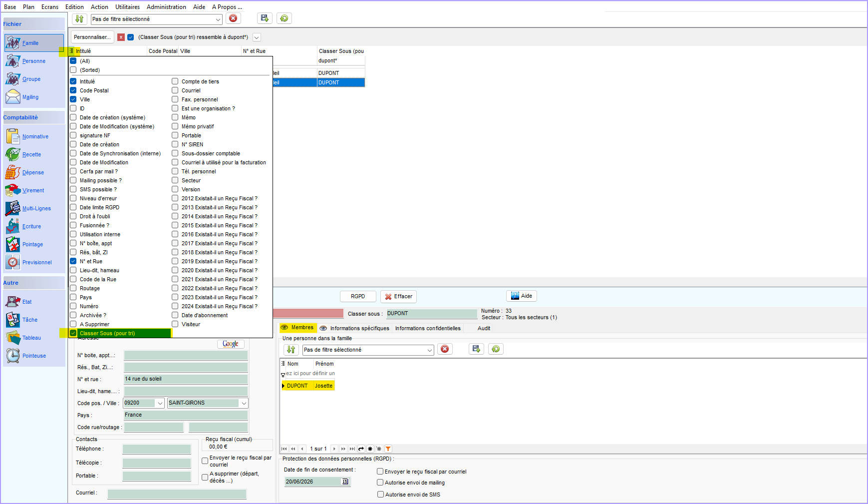This screenshot has width=868, height=504.
Task: Open the Pointeuse clock icon
Action: [13, 356]
